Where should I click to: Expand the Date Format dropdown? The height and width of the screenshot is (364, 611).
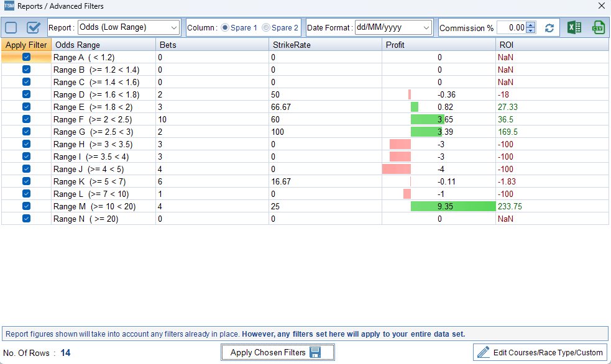(x=426, y=27)
